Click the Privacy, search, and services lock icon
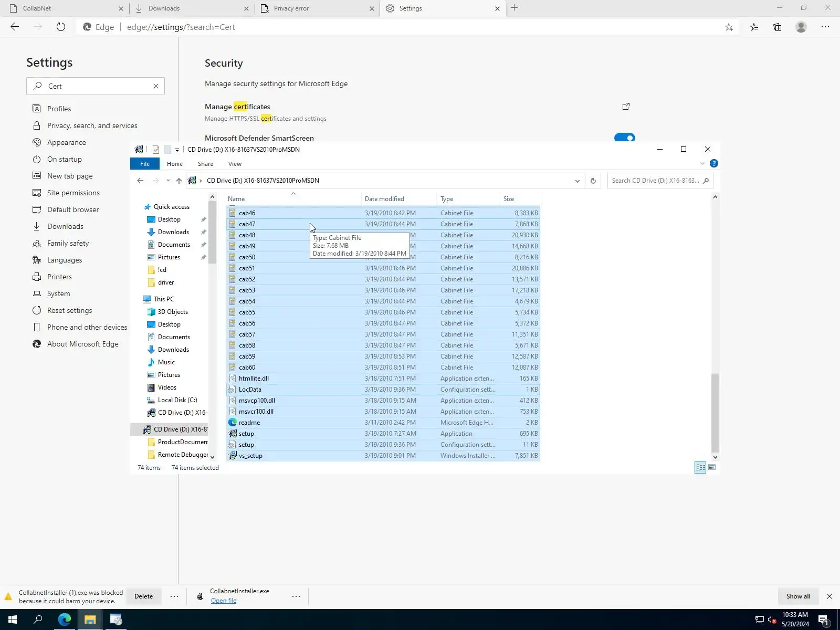Screen dimensions: 840x630 coord(37,125)
